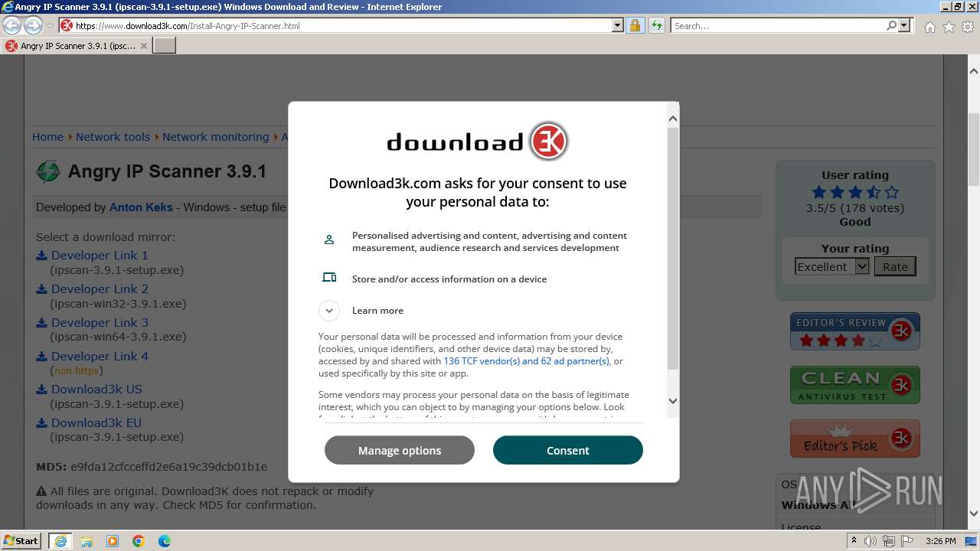Open 136 TCF vendors and ad partners link
The width and height of the screenshot is (980, 551).
pyautogui.click(x=526, y=361)
